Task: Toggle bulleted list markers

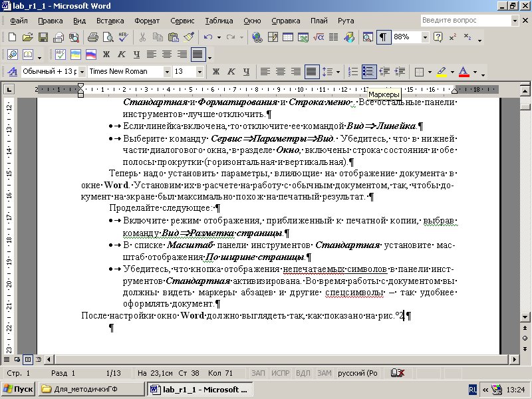Action: click(x=368, y=72)
